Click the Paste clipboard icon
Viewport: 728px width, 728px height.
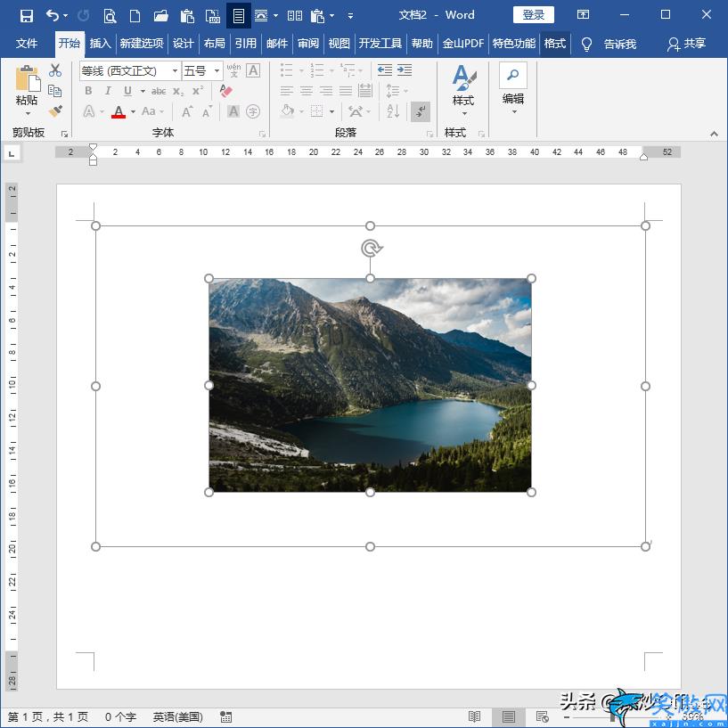[x=28, y=78]
